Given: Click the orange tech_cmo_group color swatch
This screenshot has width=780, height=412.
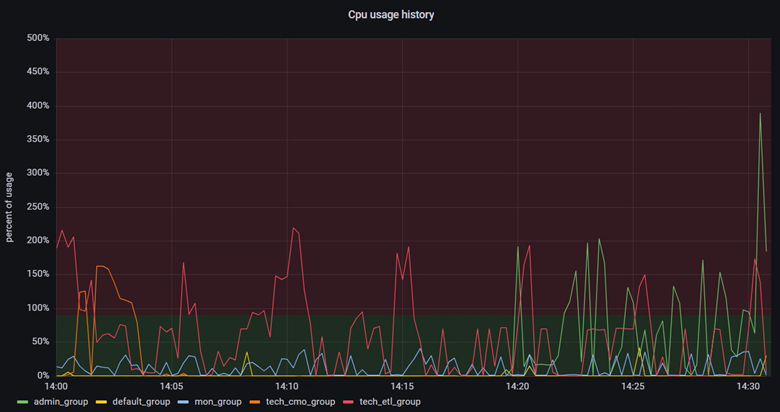Looking at the screenshot, I should (255, 402).
